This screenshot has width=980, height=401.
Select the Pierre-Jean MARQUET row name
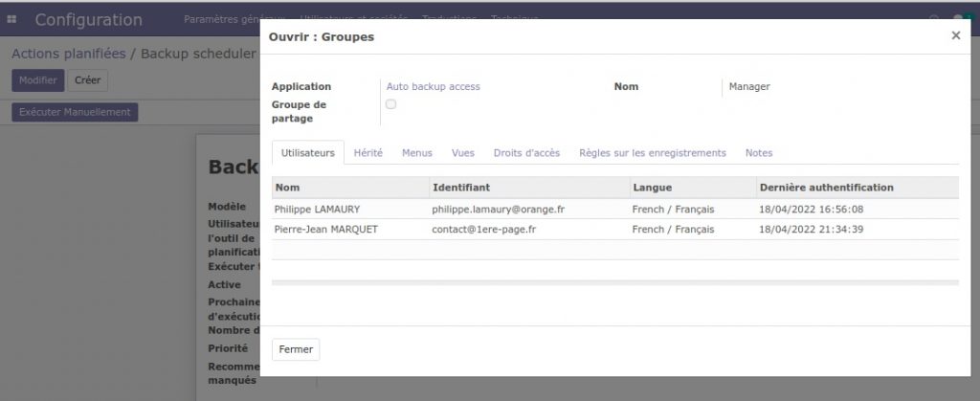(326, 230)
